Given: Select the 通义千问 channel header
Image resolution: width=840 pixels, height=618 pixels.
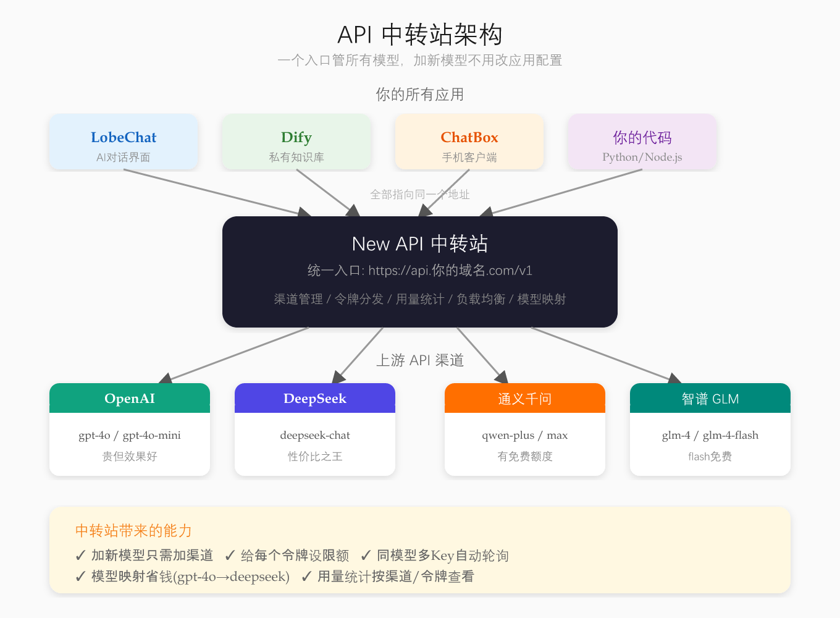Looking at the screenshot, I should [x=525, y=398].
